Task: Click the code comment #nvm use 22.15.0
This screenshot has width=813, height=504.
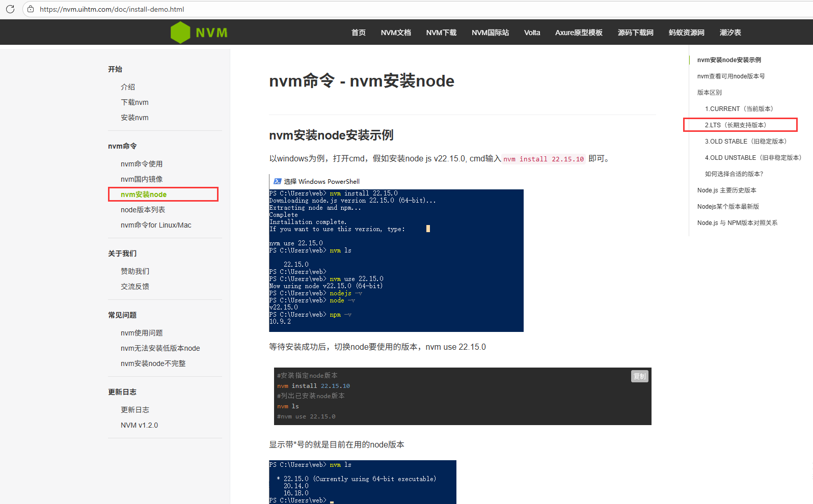Action: click(x=306, y=416)
